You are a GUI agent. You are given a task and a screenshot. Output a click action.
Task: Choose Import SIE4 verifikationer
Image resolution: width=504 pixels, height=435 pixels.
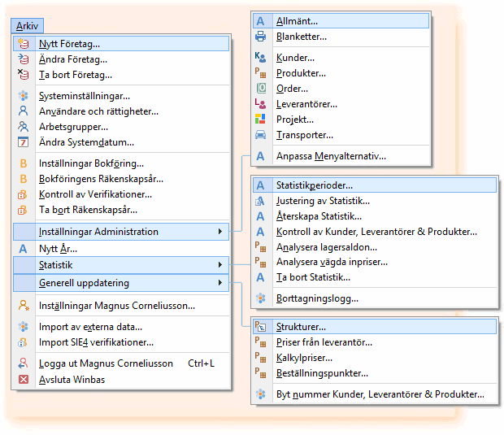tap(96, 342)
